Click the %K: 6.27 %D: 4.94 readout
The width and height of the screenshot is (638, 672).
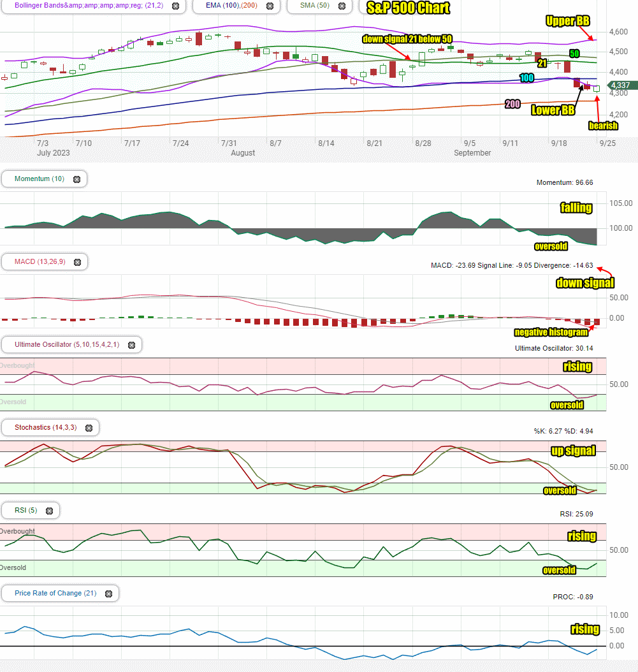(x=563, y=431)
